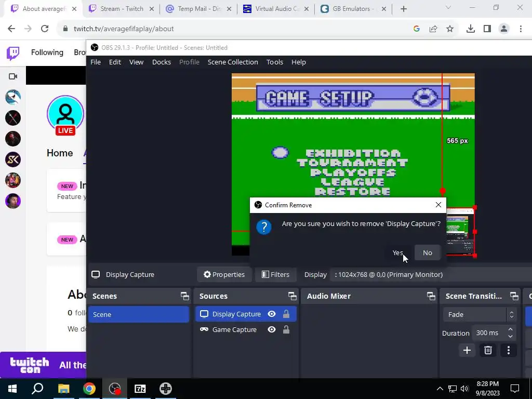
Task: Toggle visibility eye of Display Capture
Action: 272,314
